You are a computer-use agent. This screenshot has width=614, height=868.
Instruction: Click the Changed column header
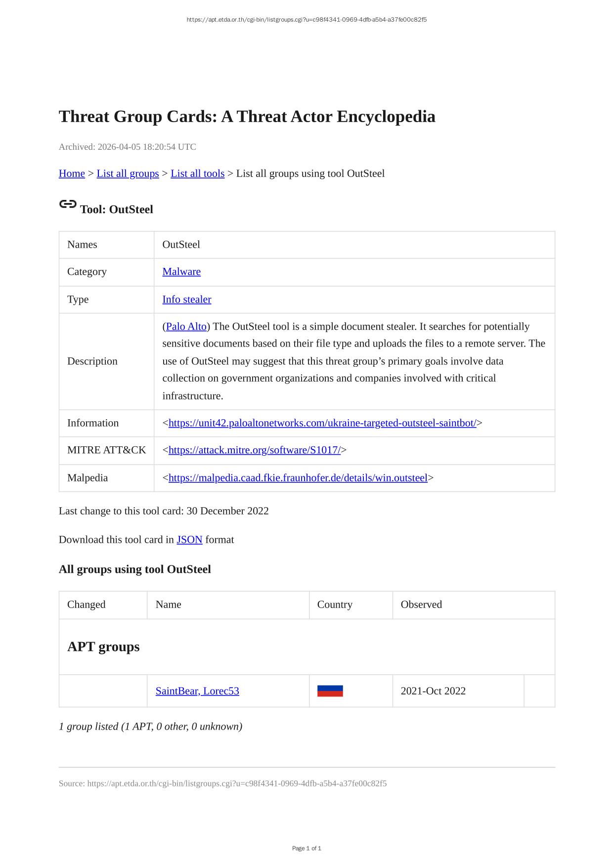pos(86,605)
